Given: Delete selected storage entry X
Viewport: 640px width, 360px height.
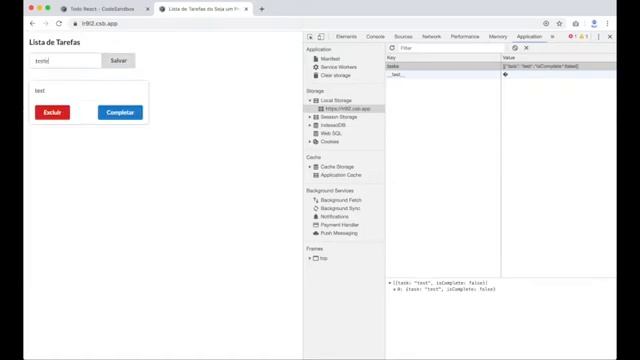Looking at the screenshot, I should tap(526, 48).
